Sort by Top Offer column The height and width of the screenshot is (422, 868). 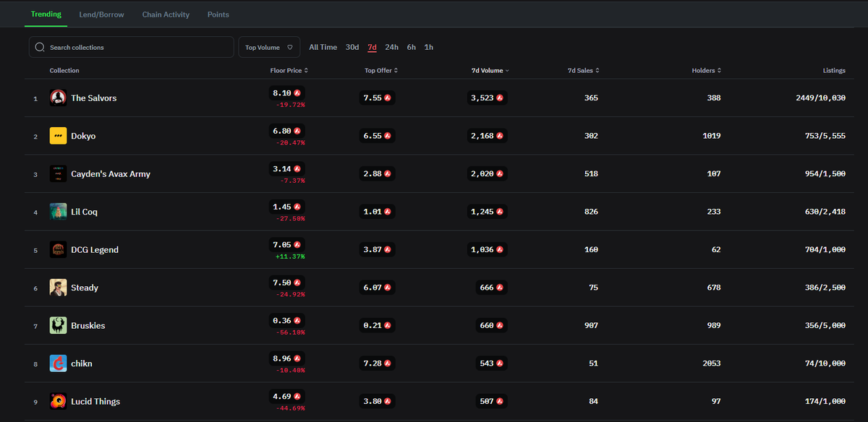click(381, 70)
